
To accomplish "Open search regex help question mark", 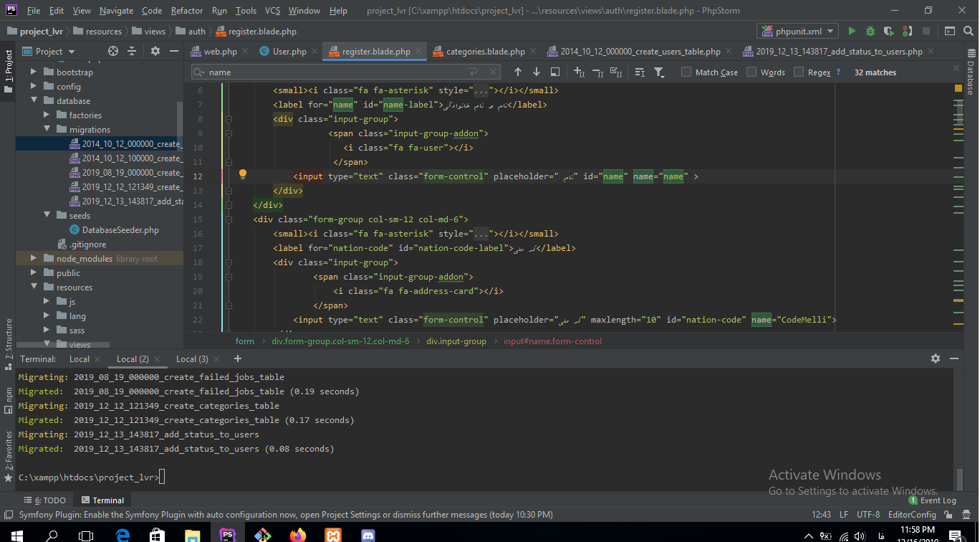I will pos(838,72).
